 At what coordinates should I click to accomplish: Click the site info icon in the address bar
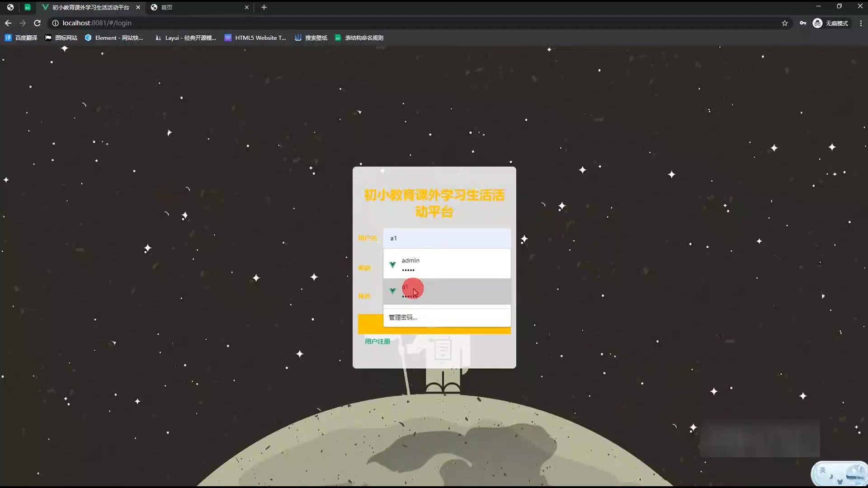point(55,23)
